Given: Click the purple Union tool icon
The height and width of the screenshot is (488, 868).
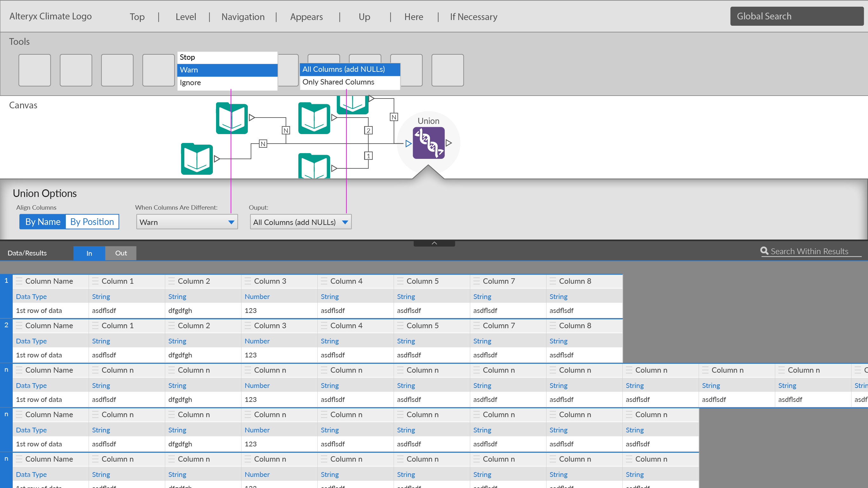Looking at the screenshot, I should (428, 143).
